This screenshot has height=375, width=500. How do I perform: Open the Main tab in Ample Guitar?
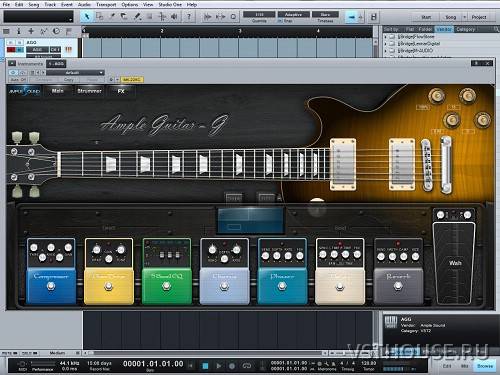click(57, 91)
